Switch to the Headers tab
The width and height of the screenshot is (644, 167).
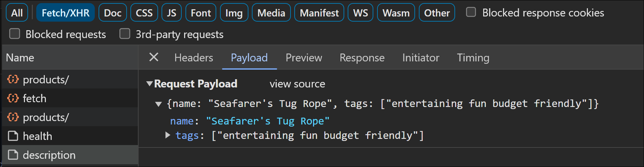(194, 58)
